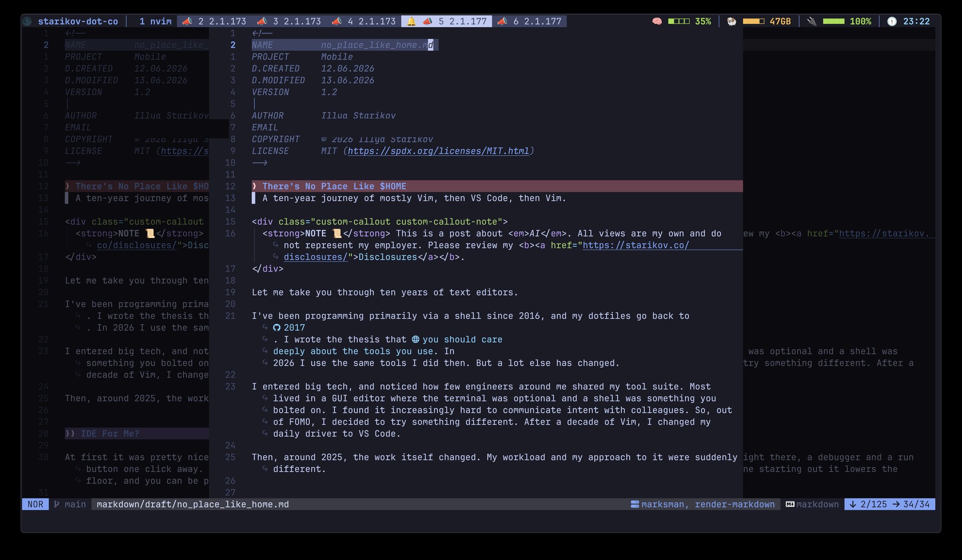Click the bell icon on tab 5

pyautogui.click(x=411, y=21)
